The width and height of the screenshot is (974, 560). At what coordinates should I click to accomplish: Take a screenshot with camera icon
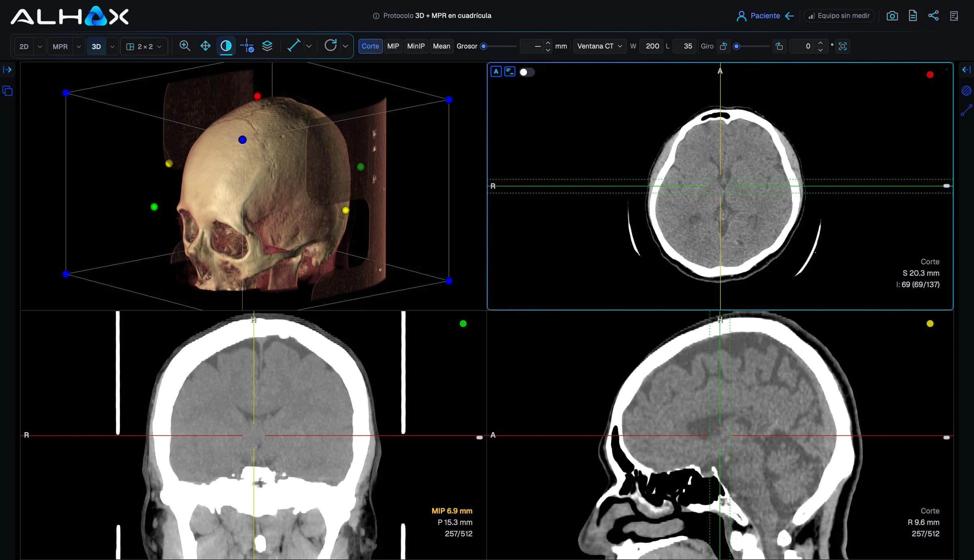click(892, 16)
